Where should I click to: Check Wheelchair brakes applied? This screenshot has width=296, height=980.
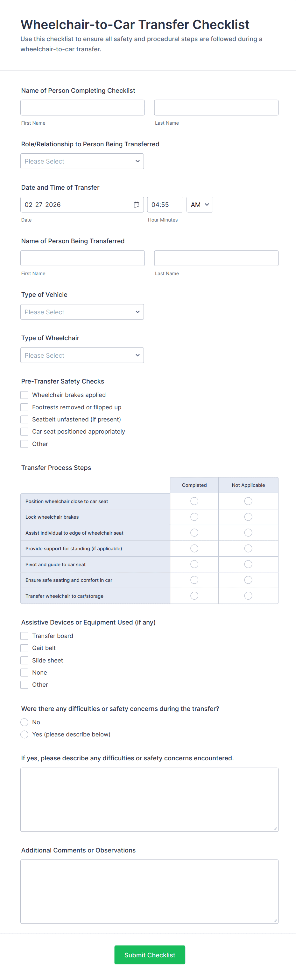pos(24,395)
